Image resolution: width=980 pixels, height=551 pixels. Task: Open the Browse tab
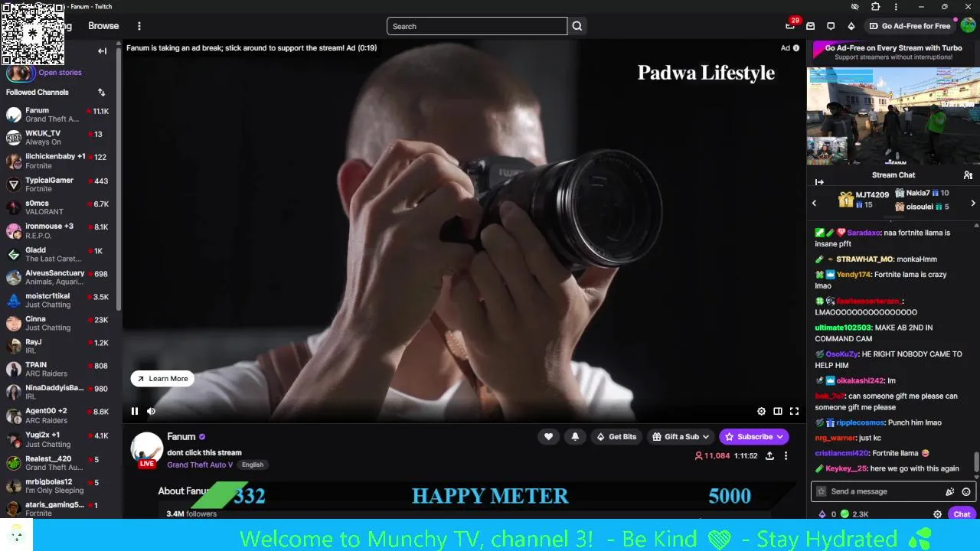pos(103,26)
